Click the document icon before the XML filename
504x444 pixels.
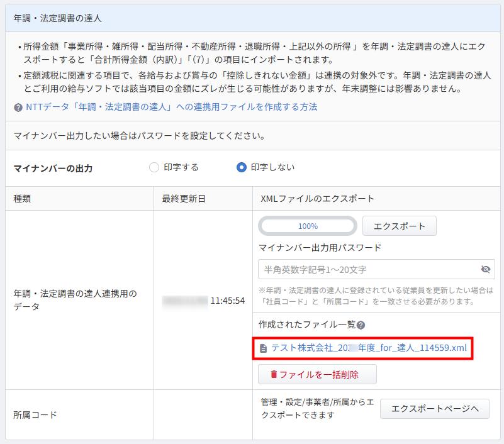(263, 348)
